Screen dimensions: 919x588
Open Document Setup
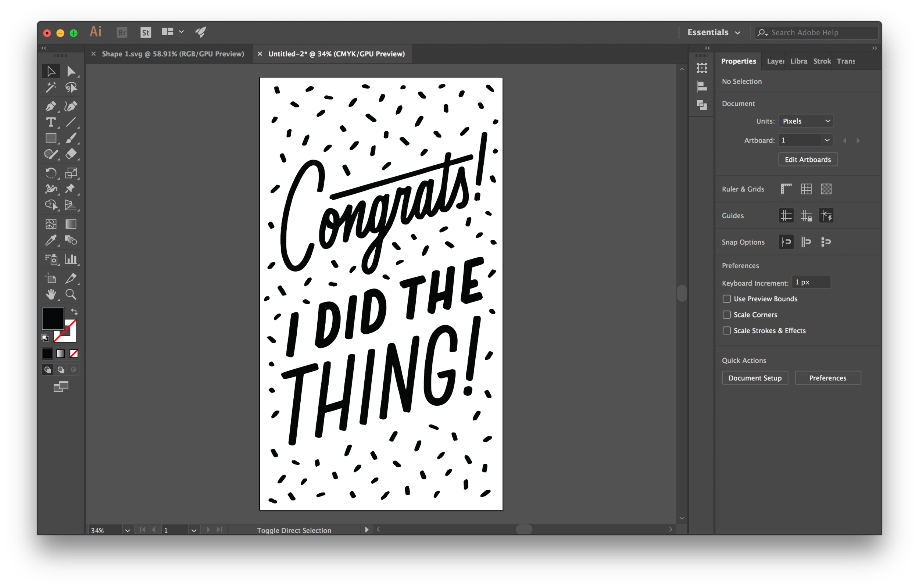755,378
